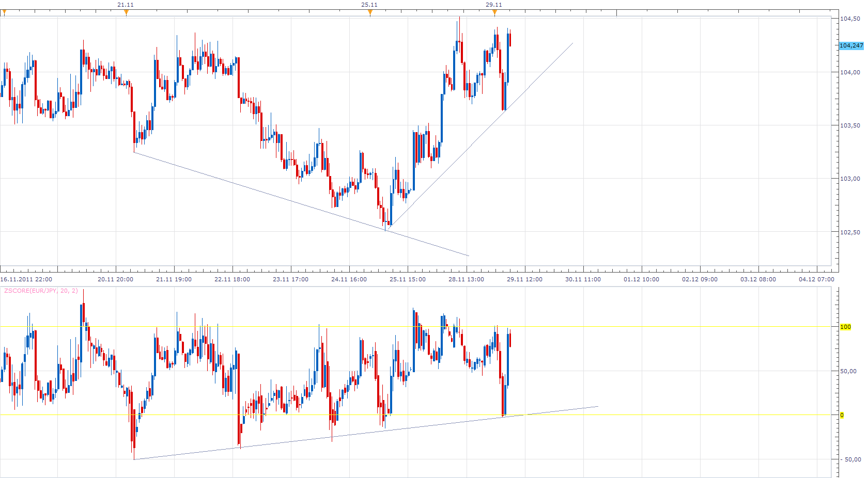Viewport: 868px width, 478px height.
Task: Click the 04.12 07:00 time axis label
Action: (816, 279)
